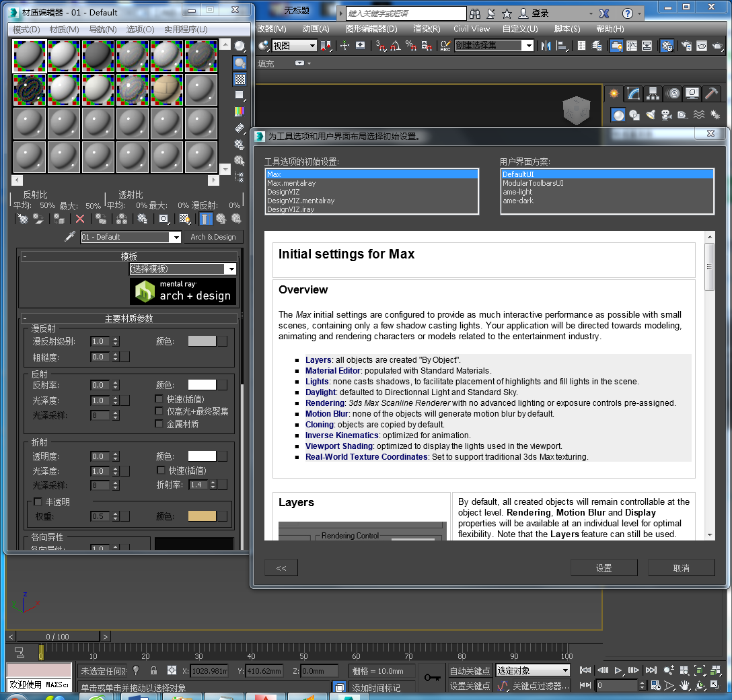Open template selection dropdown
This screenshot has height=700, width=732.
coord(231,269)
